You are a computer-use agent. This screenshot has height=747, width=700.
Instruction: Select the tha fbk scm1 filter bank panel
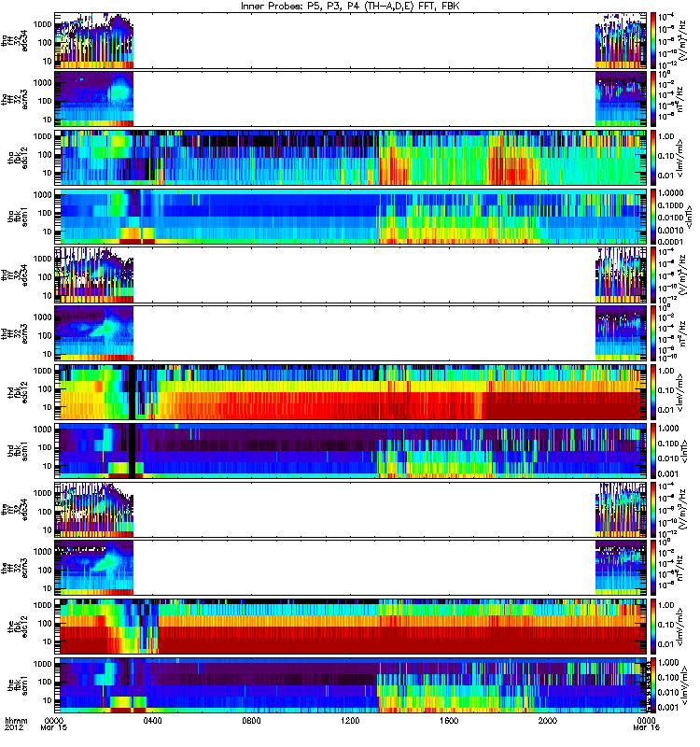coord(351,217)
